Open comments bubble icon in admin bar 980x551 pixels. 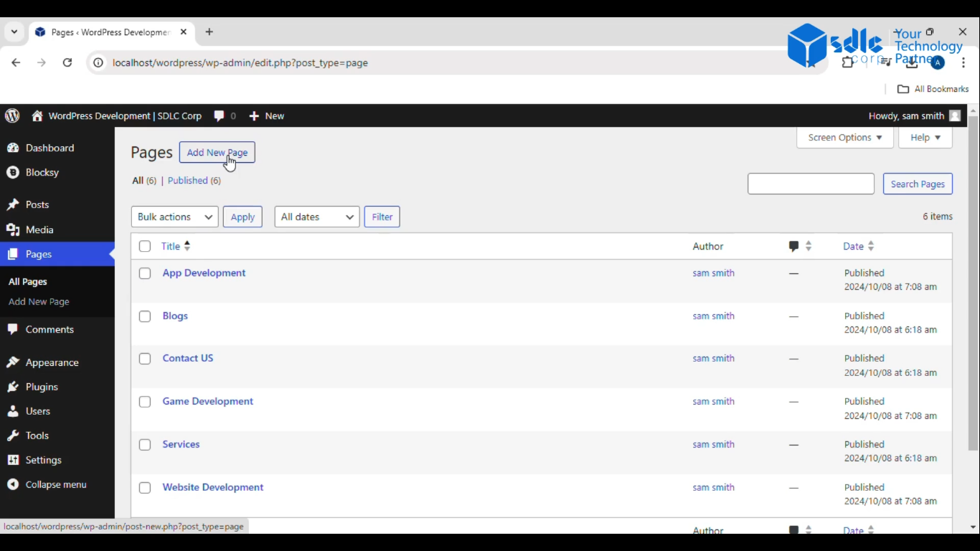coord(219,116)
